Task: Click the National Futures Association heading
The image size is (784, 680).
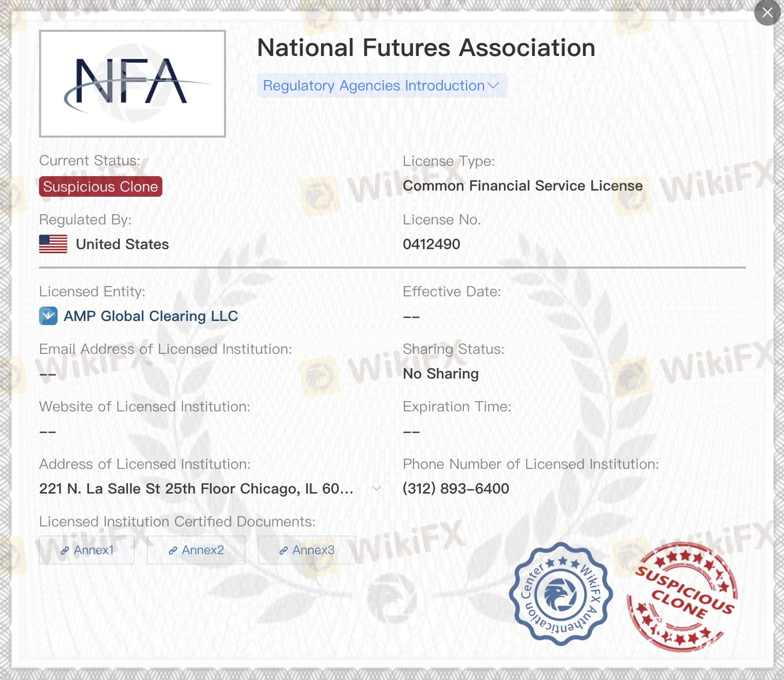Action: click(x=426, y=48)
